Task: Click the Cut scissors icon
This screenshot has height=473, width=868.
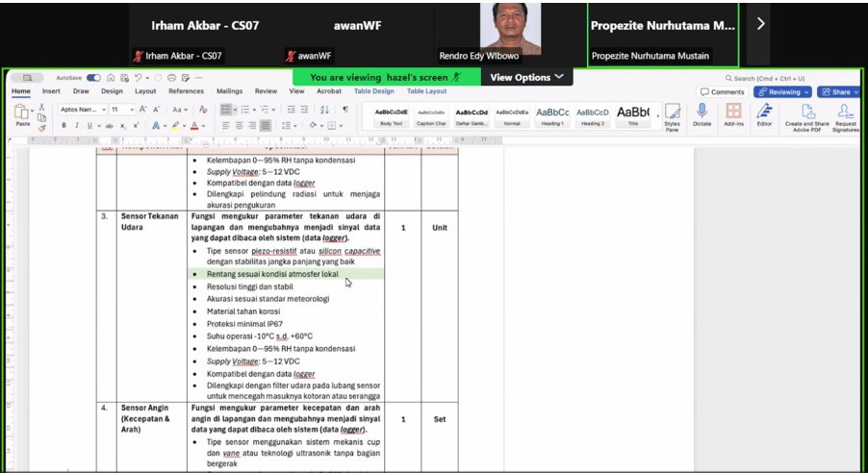Action: click(x=41, y=107)
